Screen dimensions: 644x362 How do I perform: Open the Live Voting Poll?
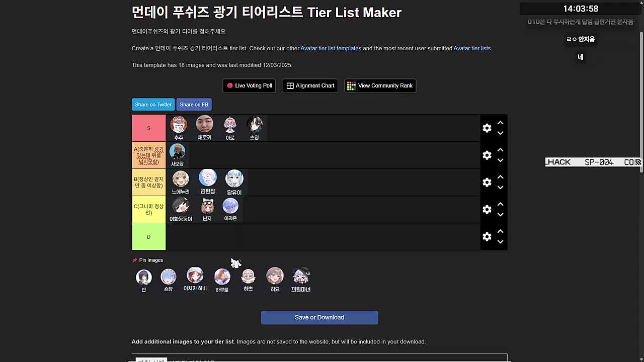tap(249, 85)
